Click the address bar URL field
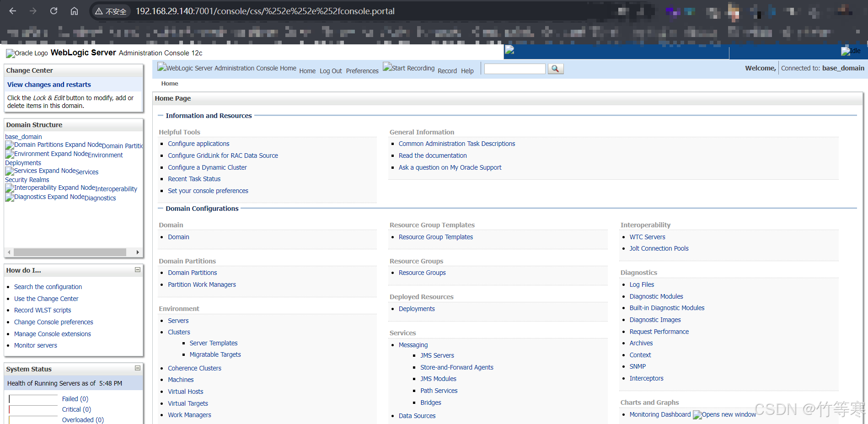This screenshot has width=868, height=424. click(265, 11)
